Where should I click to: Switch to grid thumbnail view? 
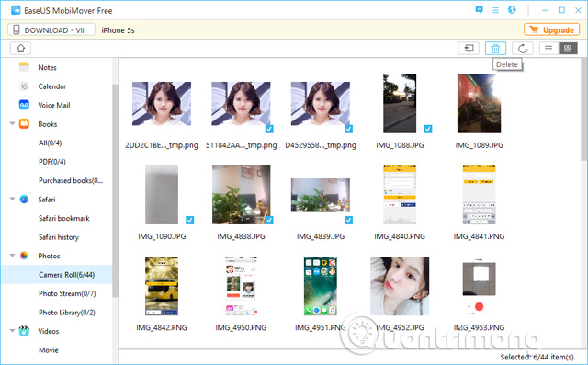click(x=568, y=49)
